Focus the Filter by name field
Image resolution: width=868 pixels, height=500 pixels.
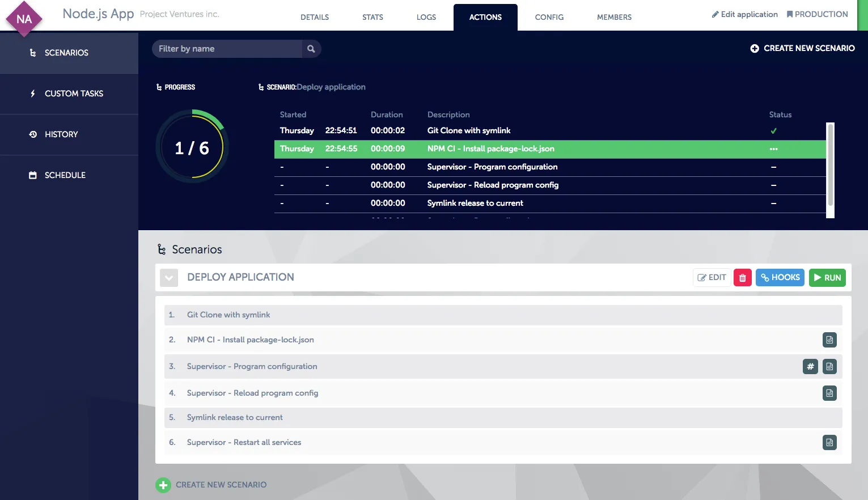coord(227,49)
